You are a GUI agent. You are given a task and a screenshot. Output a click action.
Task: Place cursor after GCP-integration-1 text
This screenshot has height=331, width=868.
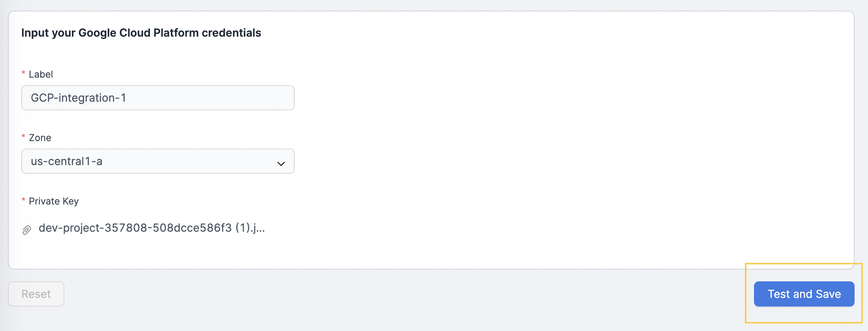(127, 98)
